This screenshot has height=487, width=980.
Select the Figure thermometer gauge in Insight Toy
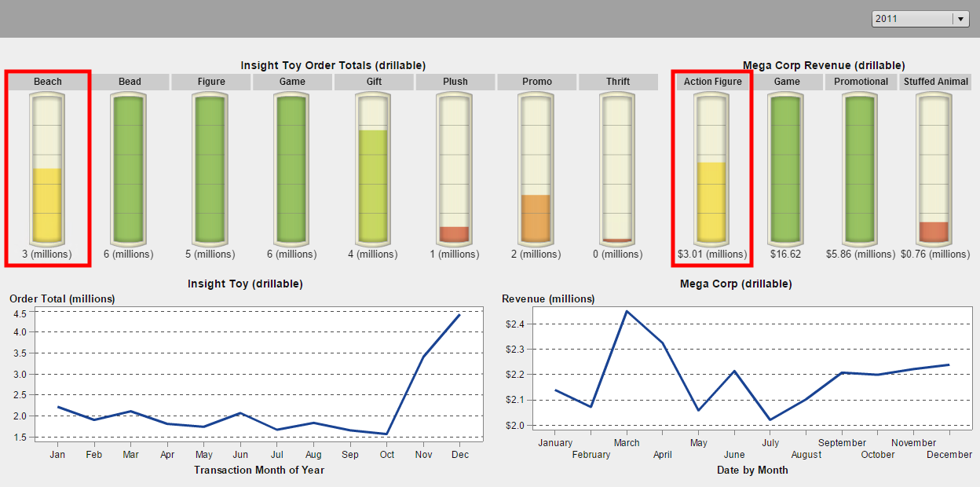pyautogui.click(x=211, y=168)
